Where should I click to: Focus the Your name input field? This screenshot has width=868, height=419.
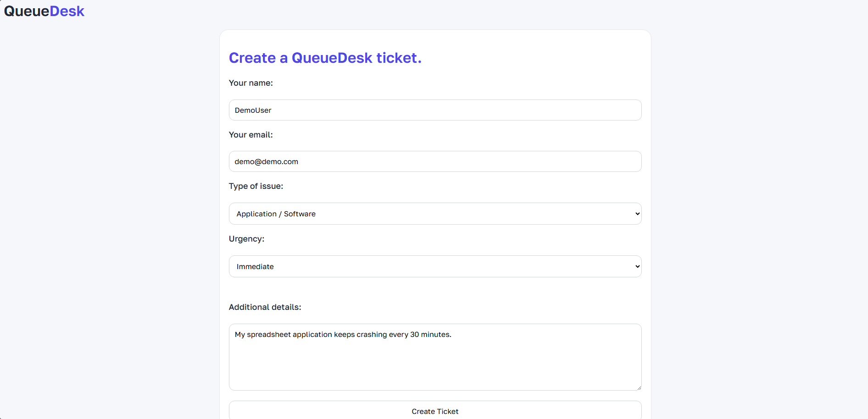[435, 110]
